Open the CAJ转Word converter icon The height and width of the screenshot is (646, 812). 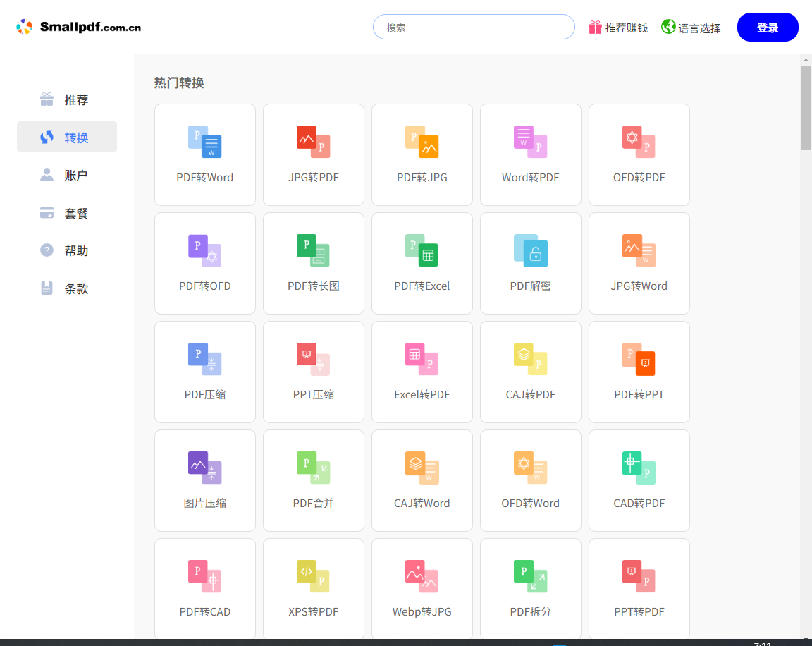[x=422, y=468]
